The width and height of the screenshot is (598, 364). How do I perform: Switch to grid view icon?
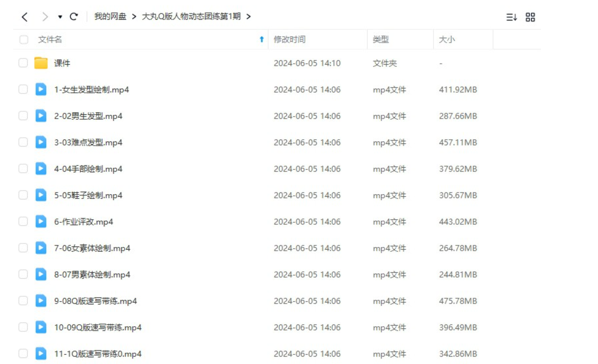(x=530, y=17)
